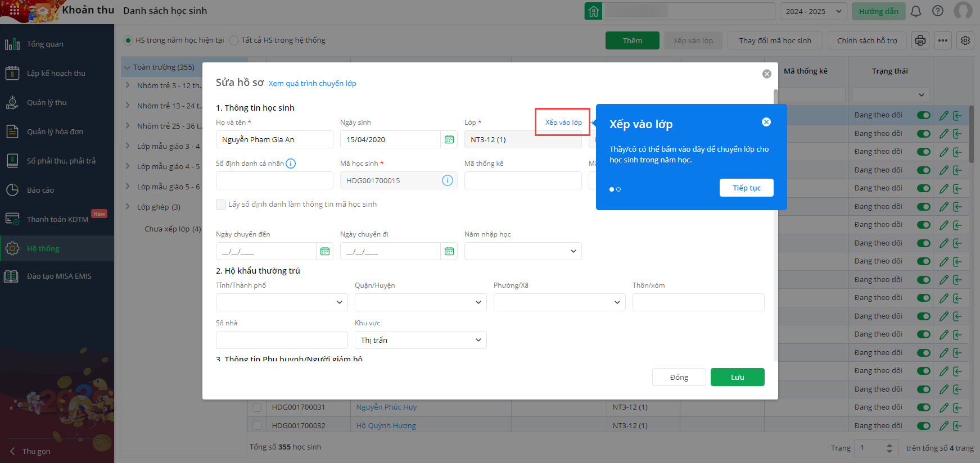Open the school year 2024 - 2025 dropdown
This screenshot has height=463, width=980.
813,11
